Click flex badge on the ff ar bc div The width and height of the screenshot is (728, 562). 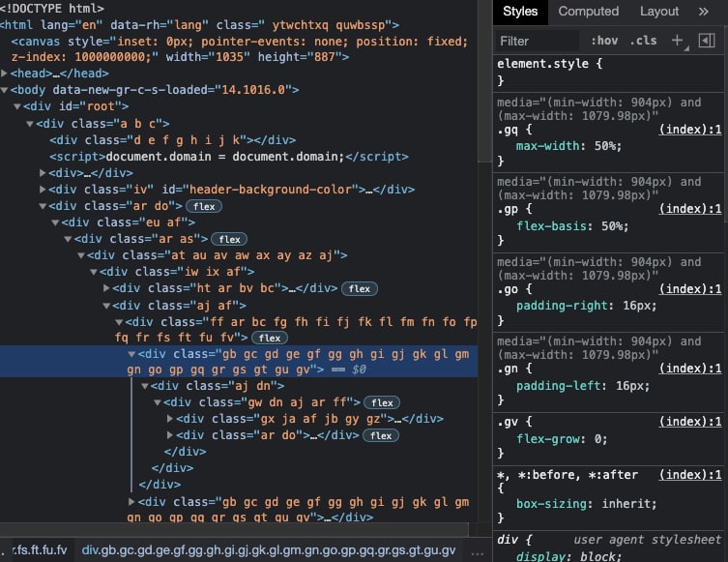click(270, 338)
